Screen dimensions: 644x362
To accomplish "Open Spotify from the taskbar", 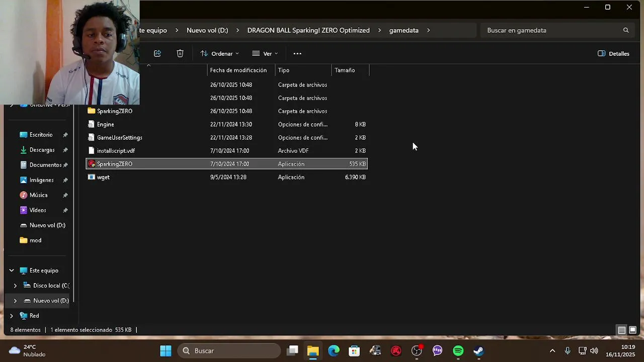I will pos(458,351).
